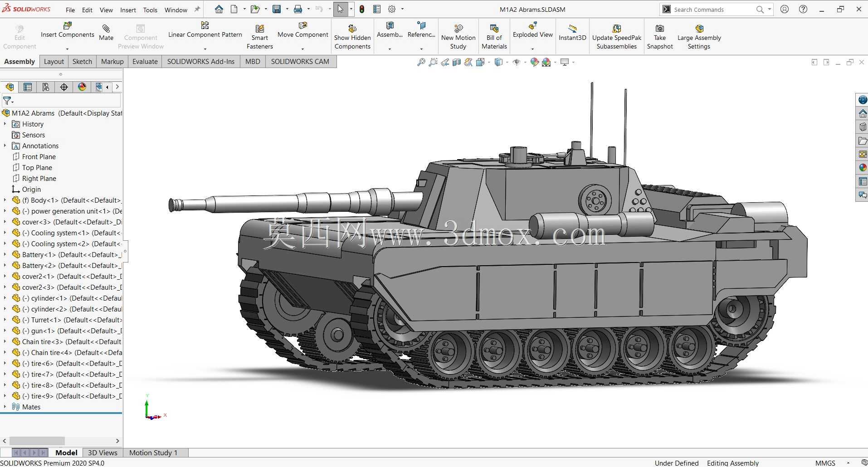Click the Options gear icon

pyautogui.click(x=392, y=9)
